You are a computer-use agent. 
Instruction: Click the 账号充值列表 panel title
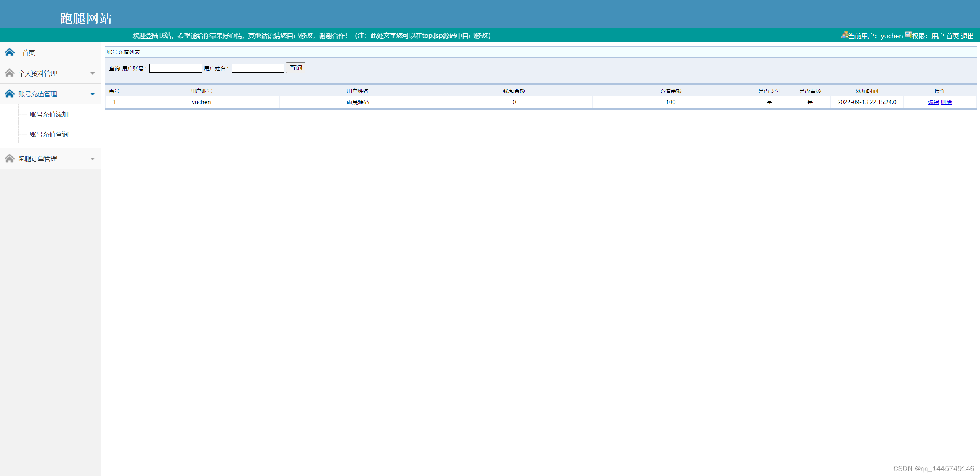click(x=123, y=52)
